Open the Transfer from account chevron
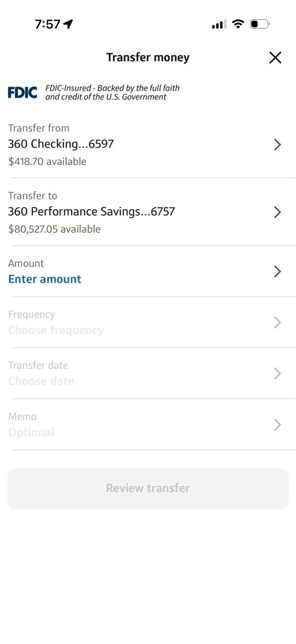This screenshot has height=644, width=296. pyautogui.click(x=277, y=144)
